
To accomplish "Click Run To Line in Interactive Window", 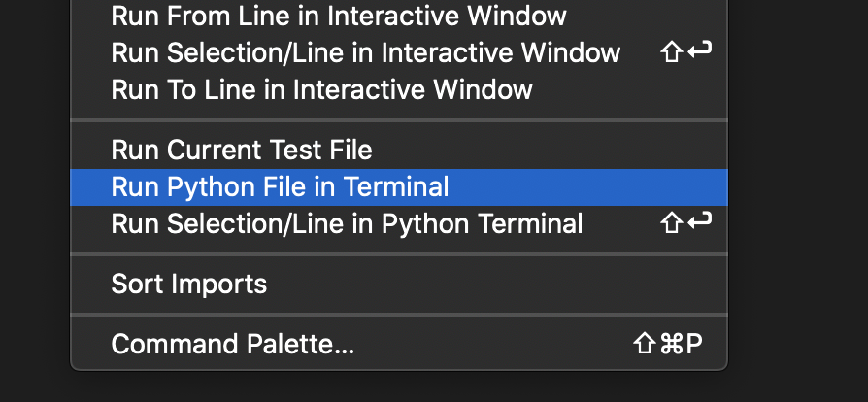I will 321,90.
